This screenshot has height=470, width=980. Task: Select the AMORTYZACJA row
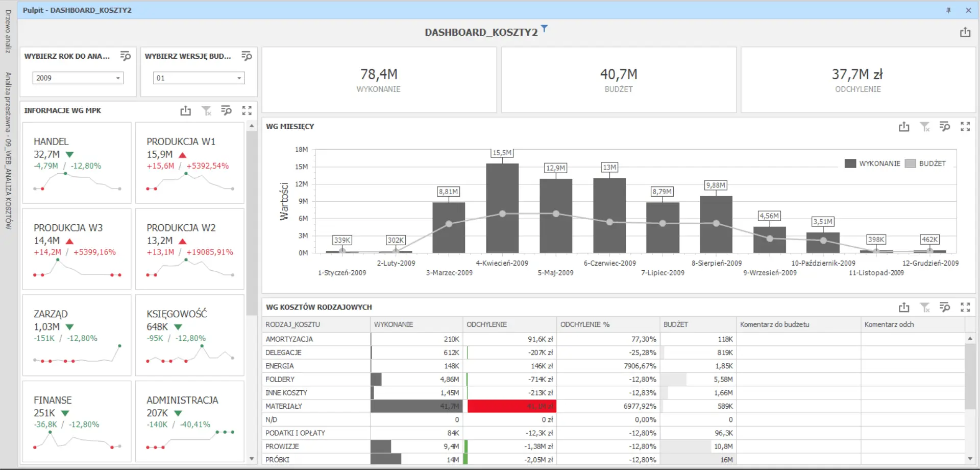tap(613, 339)
